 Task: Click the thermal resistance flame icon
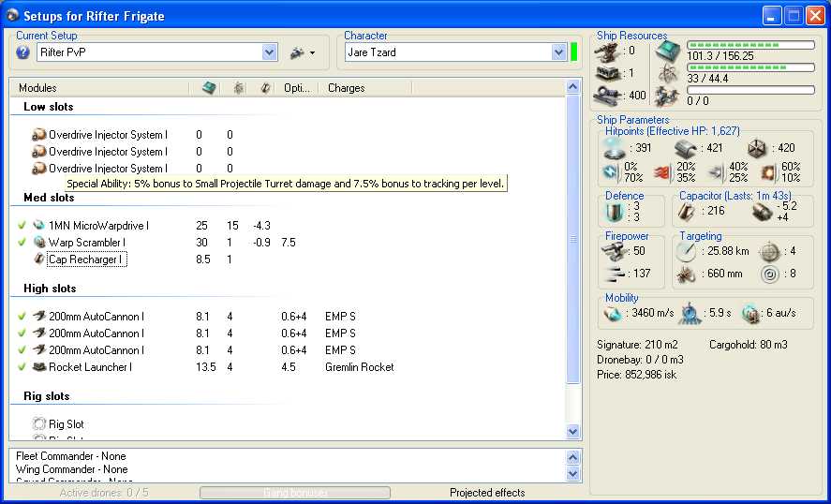663,172
